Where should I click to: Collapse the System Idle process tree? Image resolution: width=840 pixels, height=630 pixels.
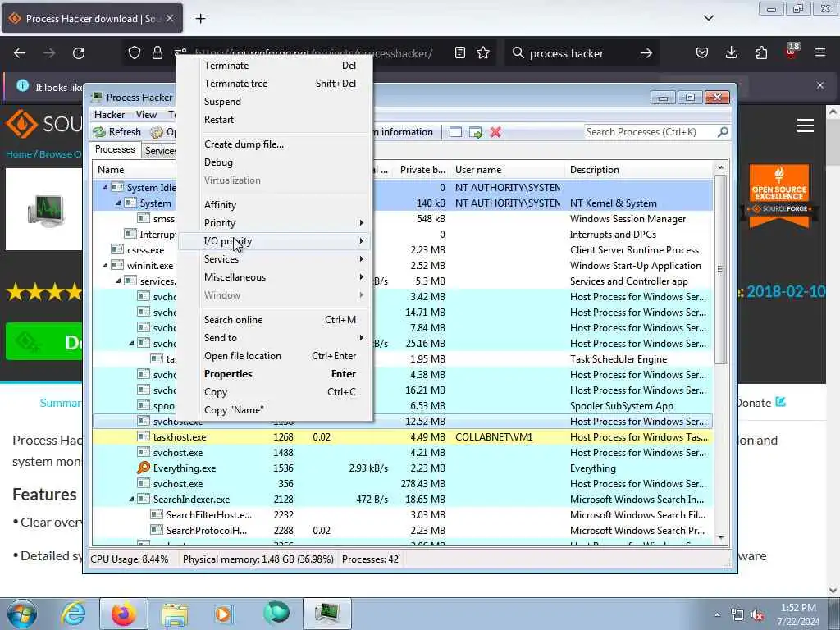(x=106, y=188)
